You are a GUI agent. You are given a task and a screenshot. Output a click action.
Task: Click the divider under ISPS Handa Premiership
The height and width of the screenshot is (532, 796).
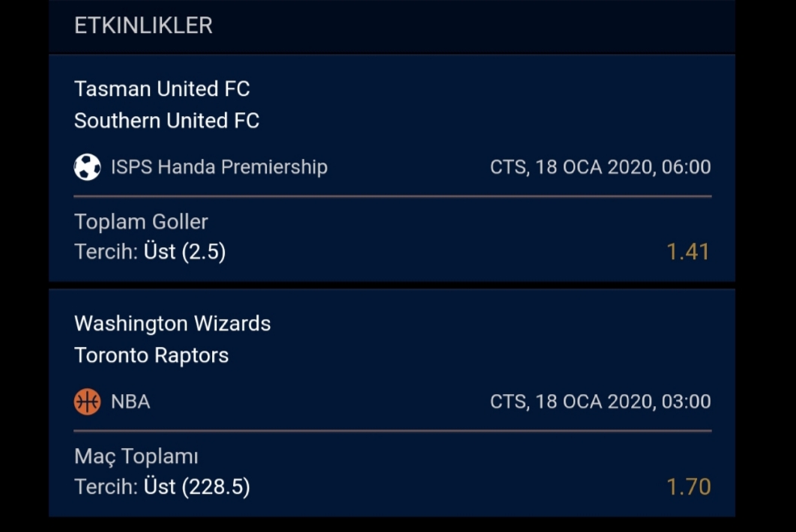[393, 196]
